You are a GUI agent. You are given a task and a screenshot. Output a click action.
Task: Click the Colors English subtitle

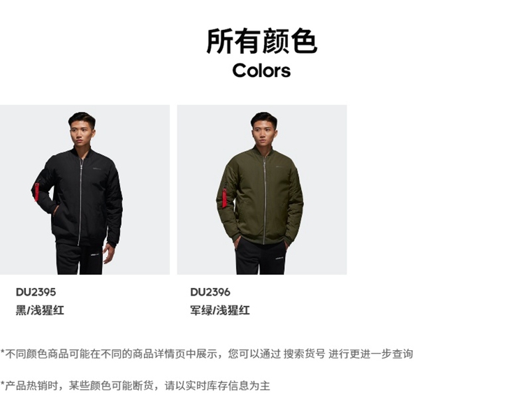point(262,71)
